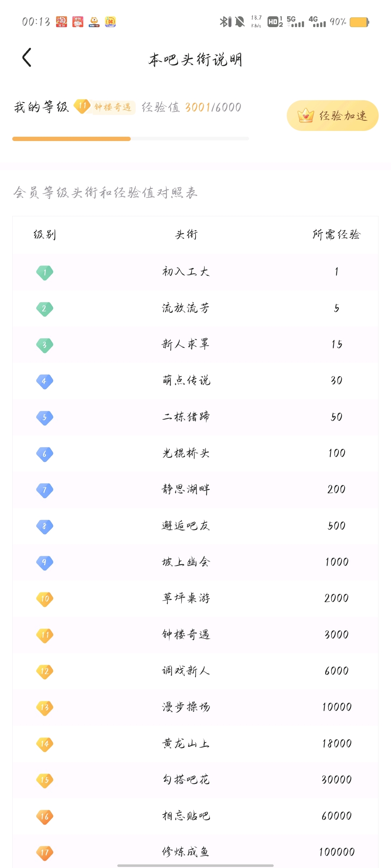Select the blue level 4 gem badge

point(45,381)
